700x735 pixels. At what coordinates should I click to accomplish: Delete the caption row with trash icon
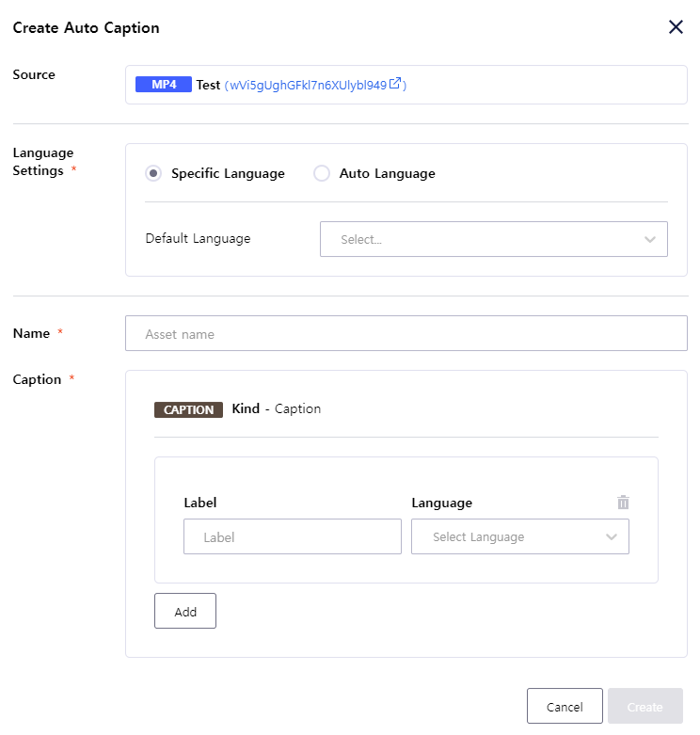[623, 503]
